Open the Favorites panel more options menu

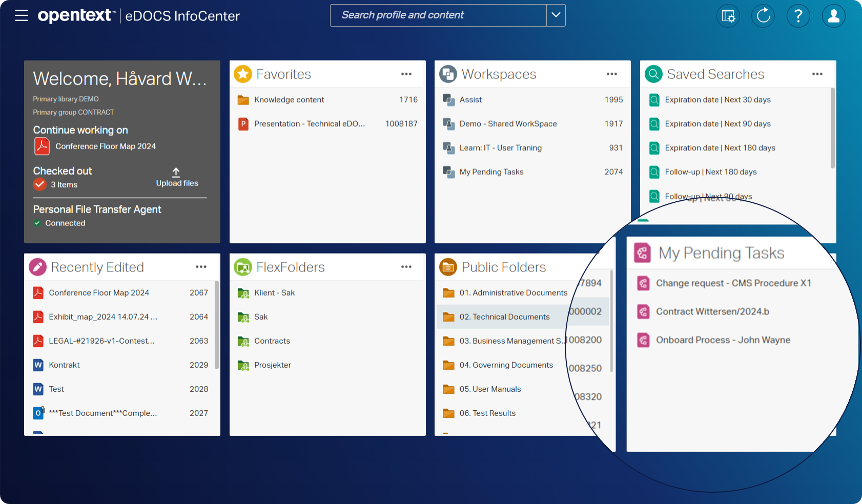(406, 74)
